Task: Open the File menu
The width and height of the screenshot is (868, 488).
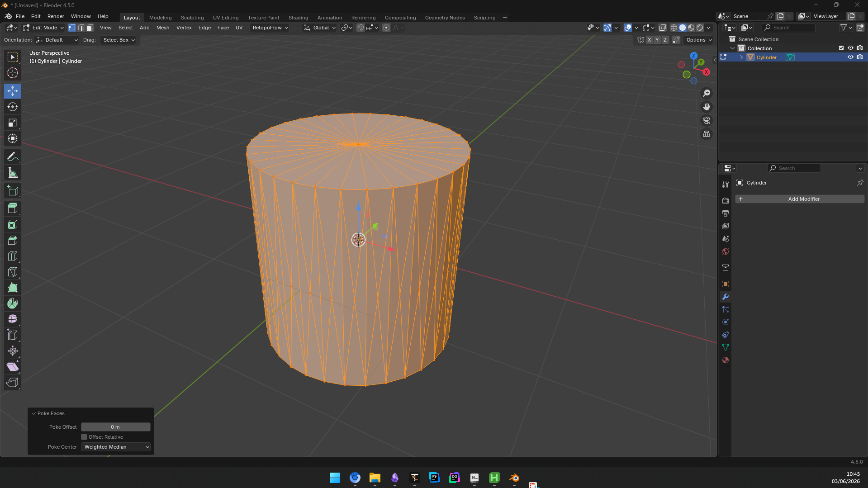Action: [20, 16]
